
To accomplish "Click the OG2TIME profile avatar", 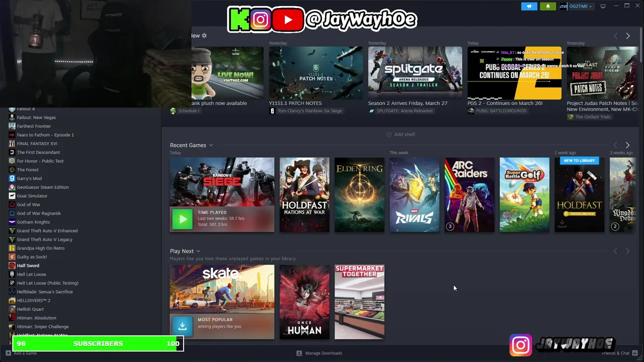I will [563, 6].
